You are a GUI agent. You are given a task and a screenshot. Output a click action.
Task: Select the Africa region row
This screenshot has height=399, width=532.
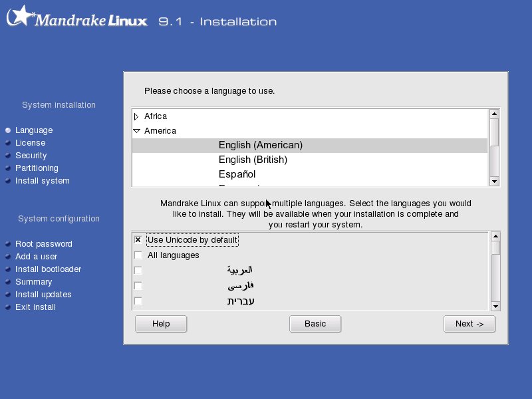click(310, 116)
